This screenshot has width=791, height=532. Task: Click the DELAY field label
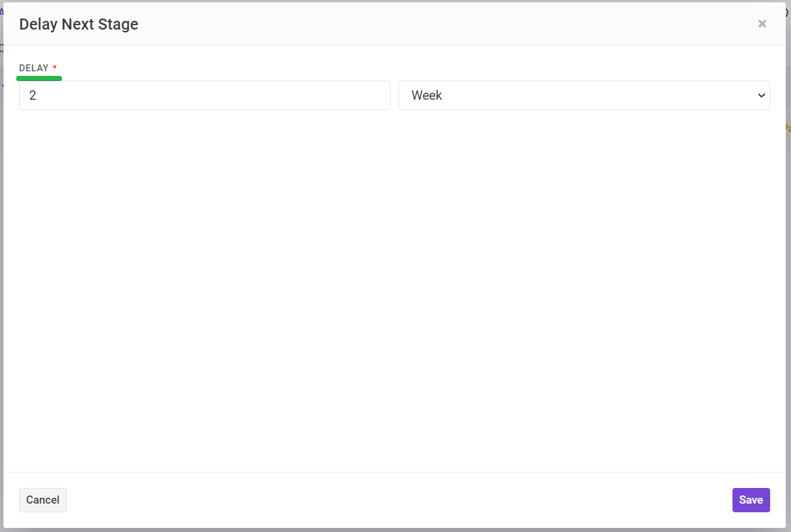34,68
